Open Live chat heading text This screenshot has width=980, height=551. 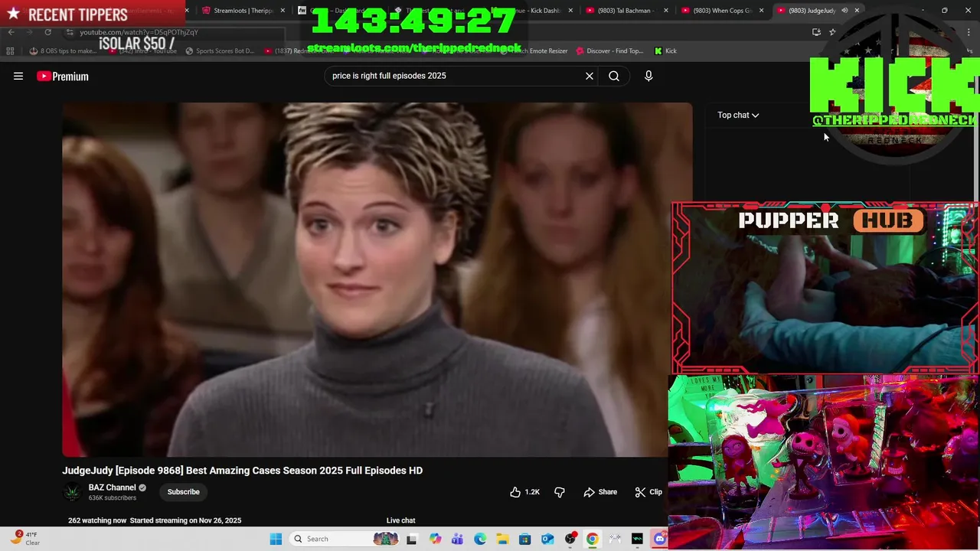pos(401,520)
